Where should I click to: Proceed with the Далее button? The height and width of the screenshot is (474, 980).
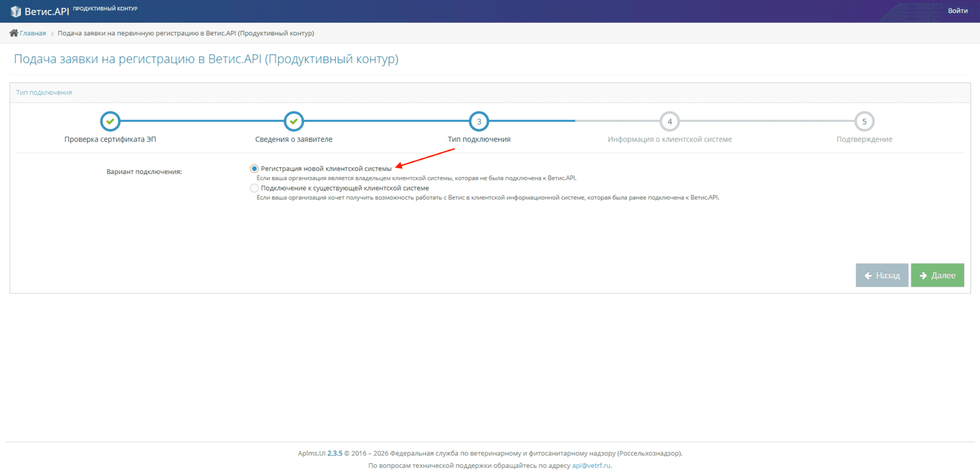[x=938, y=275]
